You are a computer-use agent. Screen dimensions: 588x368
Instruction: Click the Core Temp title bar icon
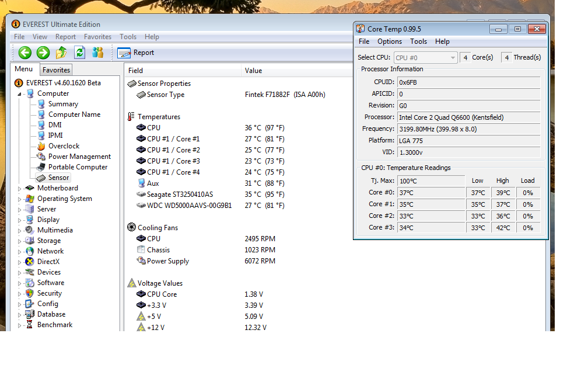(360, 29)
